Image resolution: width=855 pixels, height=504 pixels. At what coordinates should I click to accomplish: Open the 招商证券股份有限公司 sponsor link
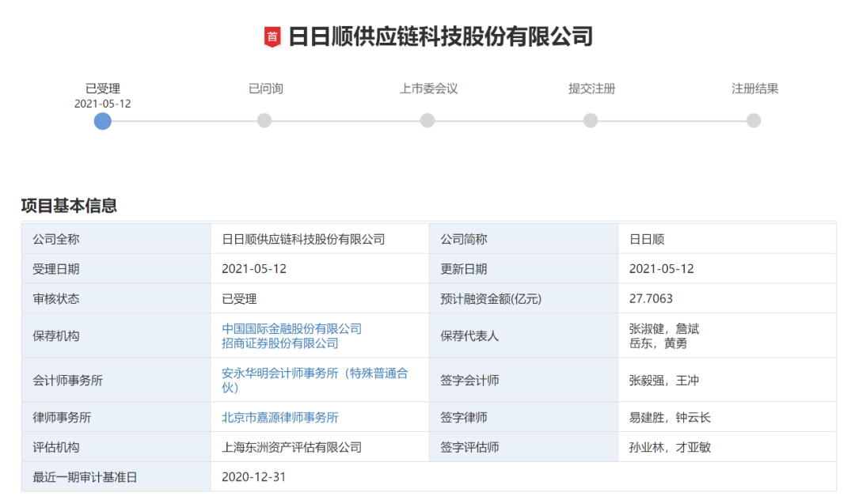click(x=279, y=343)
